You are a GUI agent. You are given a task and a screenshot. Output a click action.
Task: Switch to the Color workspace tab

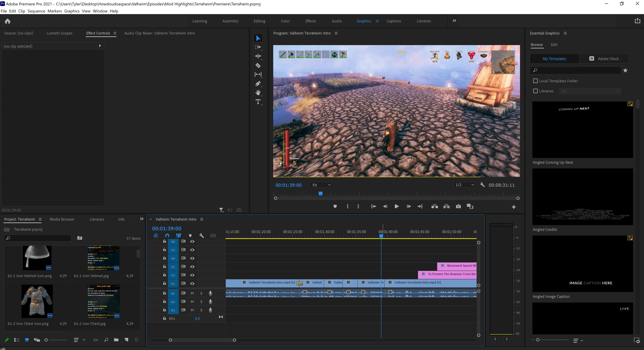[285, 21]
